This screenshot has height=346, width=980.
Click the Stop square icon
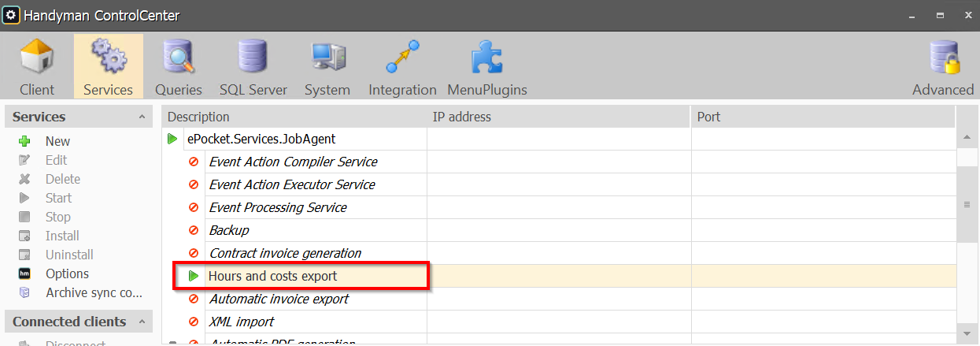point(24,217)
